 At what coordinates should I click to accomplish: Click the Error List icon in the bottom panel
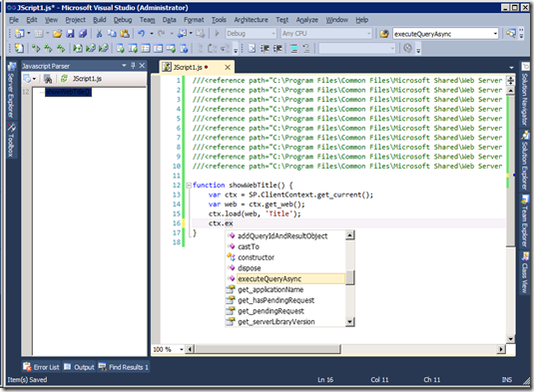tap(27, 366)
